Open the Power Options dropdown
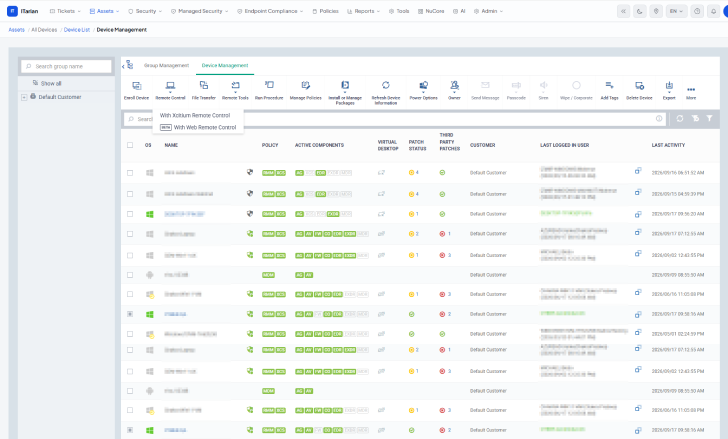Screen dimensions: 728x439 [423, 90]
